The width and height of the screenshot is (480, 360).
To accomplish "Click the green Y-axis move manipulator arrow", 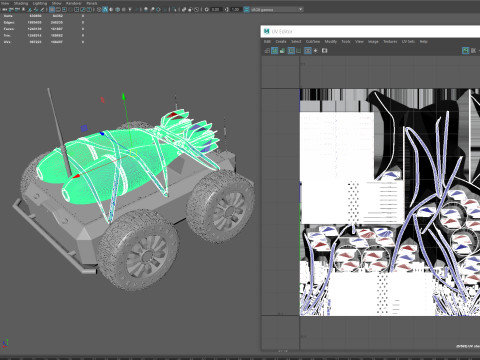I will pyautogui.click(x=123, y=97).
